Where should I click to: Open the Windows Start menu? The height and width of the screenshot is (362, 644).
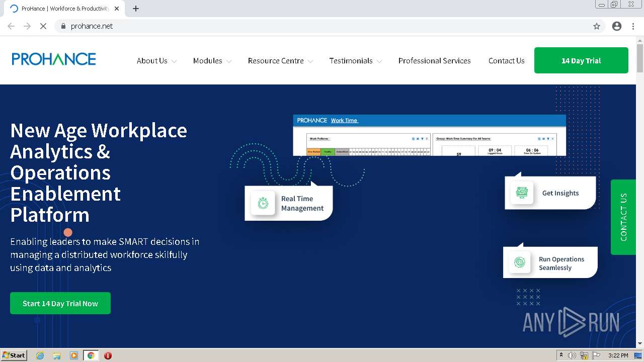pyautogui.click(x=14, y=355)
